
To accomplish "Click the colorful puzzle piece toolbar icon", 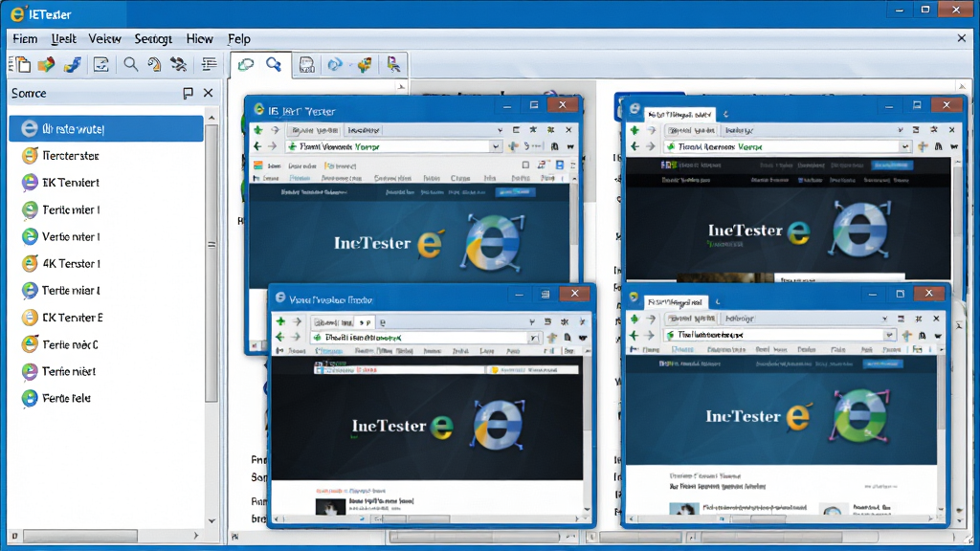I will pos(365,65).
